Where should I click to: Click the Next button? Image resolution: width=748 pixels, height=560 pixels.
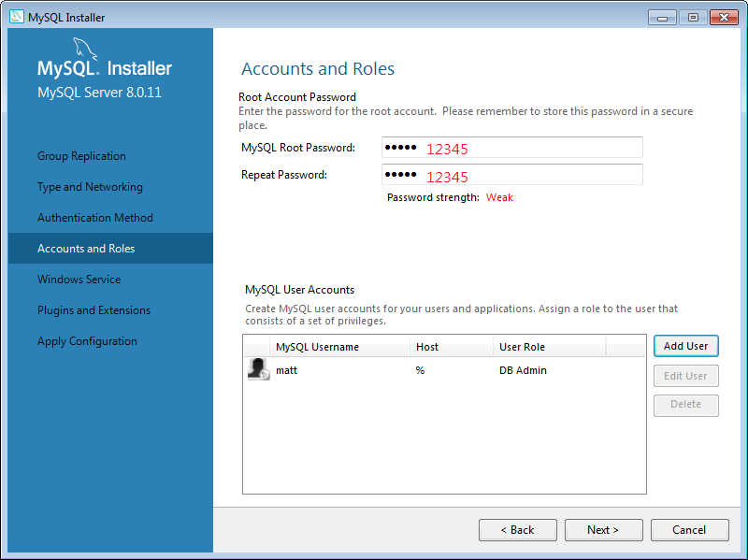click(x=603, y=530)
